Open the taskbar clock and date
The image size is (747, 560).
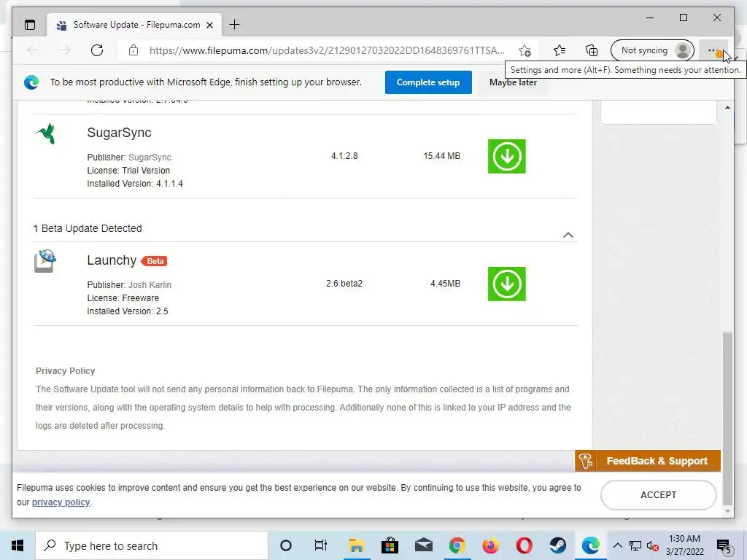(x=684, y=545)
